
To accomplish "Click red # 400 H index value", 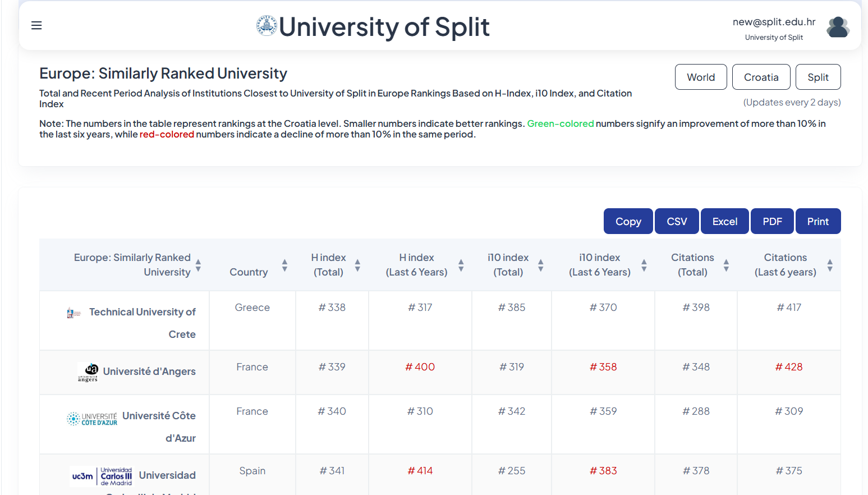I will point(420,367).
